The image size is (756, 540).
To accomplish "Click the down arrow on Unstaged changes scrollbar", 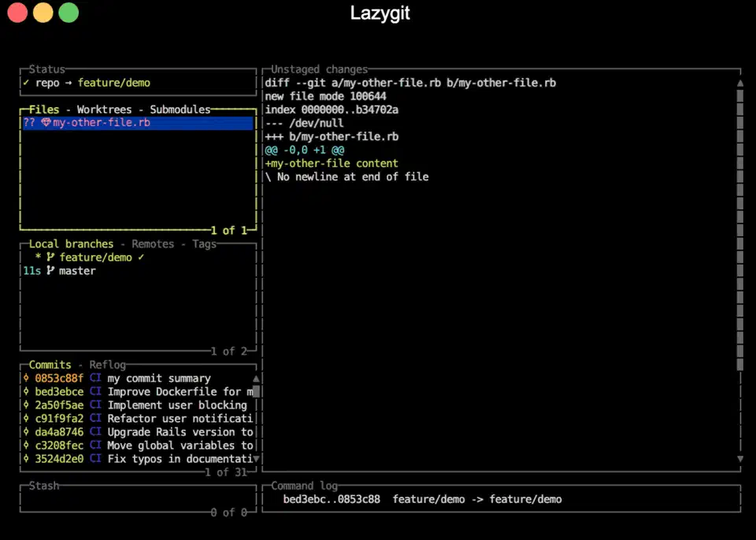I will click(x=739, y=459).
